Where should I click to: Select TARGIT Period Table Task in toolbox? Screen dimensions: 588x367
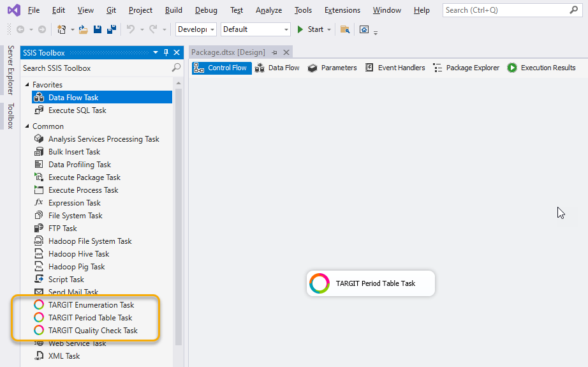tap(90, 317)
